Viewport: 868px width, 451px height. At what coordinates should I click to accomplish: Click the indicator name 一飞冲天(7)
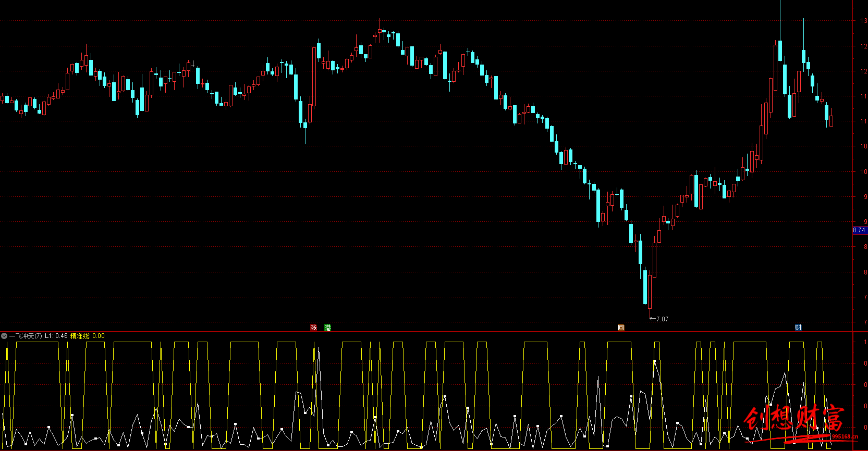[26, 336]
